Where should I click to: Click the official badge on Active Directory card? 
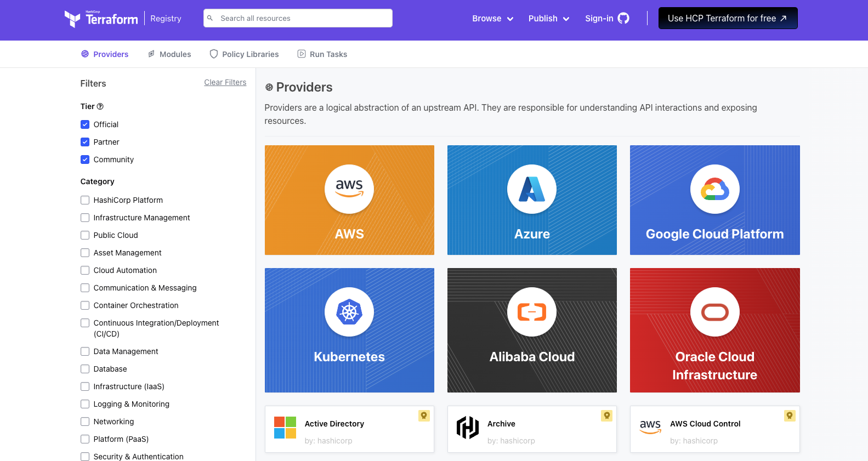tap(424, 416)
